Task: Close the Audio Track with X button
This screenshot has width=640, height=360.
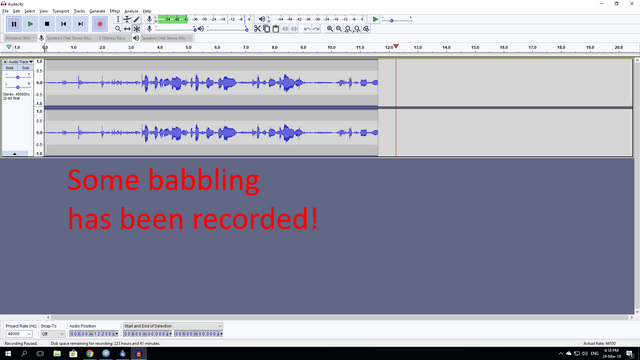Action: pos(5,62)
